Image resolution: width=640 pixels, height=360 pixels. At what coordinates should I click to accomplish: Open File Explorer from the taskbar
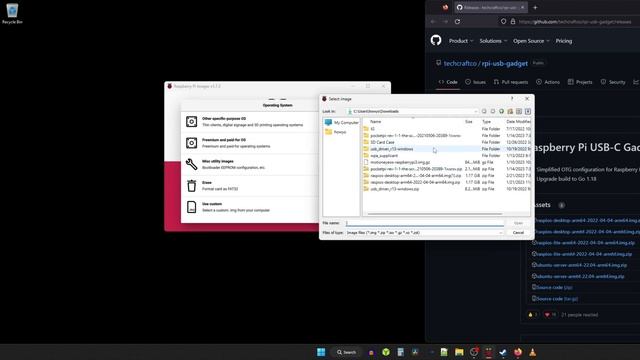coord(459,352)
